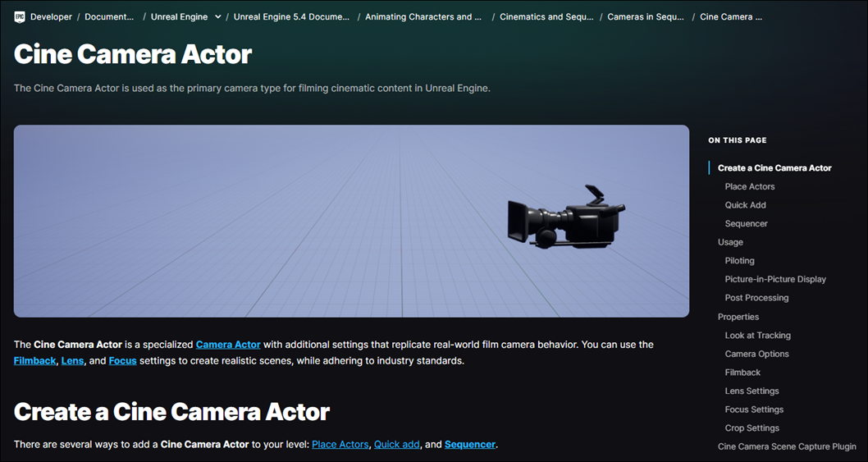868x462 pixels.
Task: Jump to Usage section in sidebar
Action: coord(730,242)
